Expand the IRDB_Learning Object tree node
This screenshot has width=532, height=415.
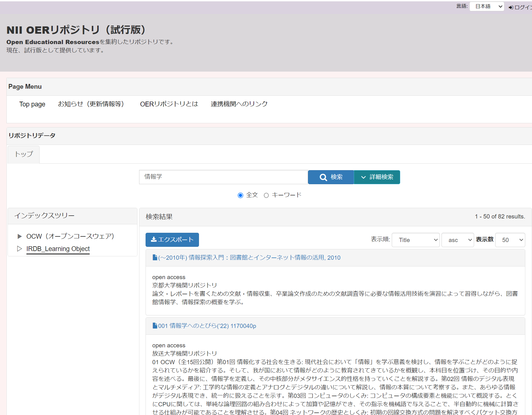tap(19, 249)
